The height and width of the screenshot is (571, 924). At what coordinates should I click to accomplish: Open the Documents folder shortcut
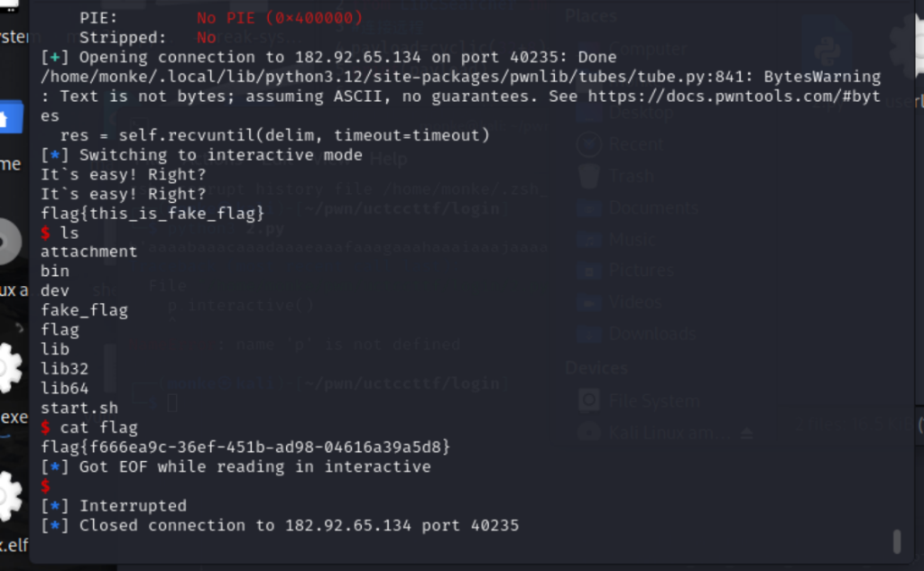tap(652, 207)
